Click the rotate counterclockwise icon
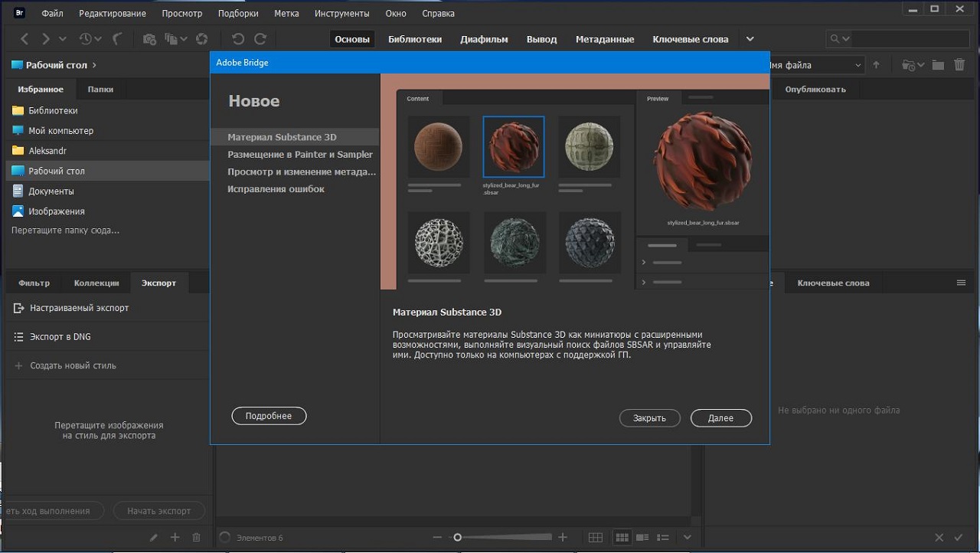 point(237,39)
